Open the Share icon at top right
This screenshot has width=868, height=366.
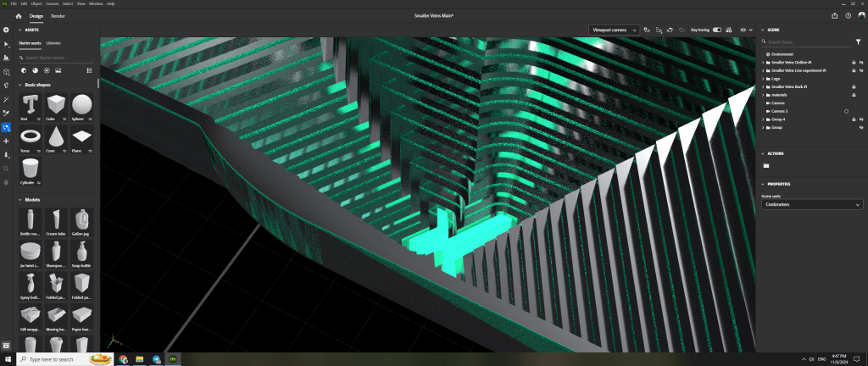[x=836, y=15]
